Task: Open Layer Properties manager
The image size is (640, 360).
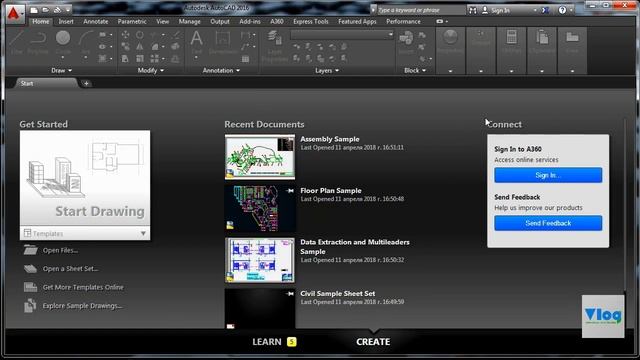Action: [x=275, y=46]
